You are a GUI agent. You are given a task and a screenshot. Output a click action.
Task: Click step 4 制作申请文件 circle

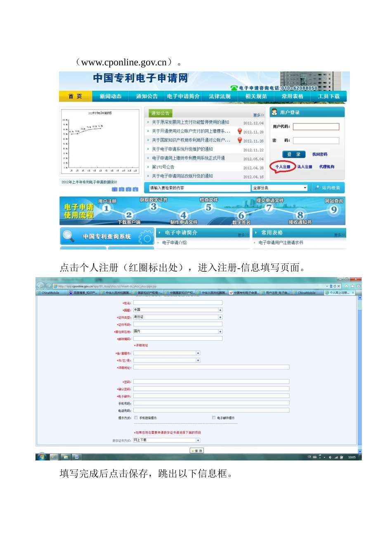(183, 215)
